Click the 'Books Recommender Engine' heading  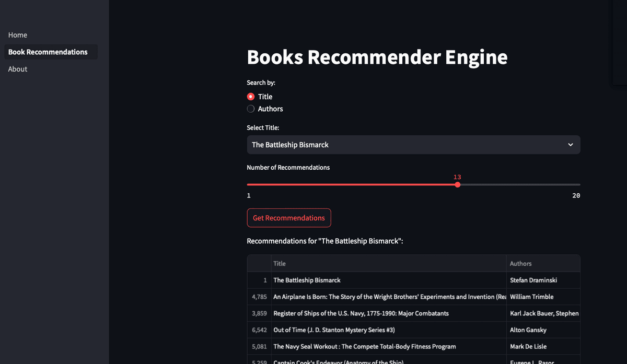click(377, 57)
